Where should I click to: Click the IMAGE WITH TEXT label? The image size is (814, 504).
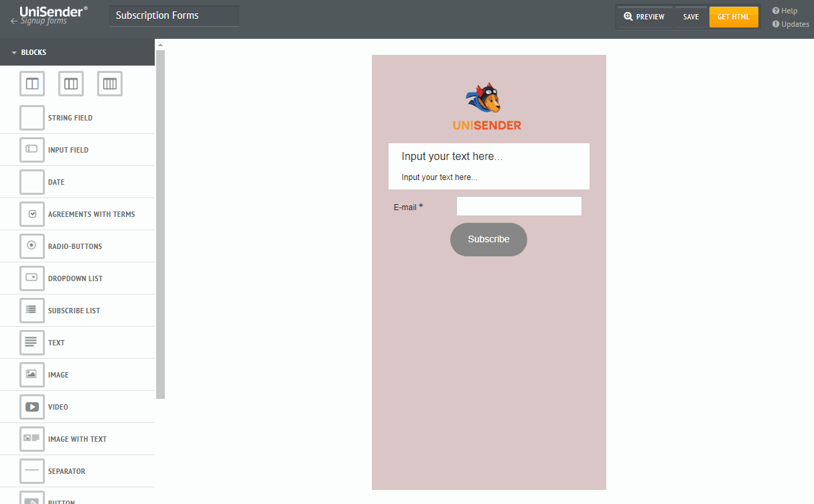pyautogui.click(x=78, y=439)
